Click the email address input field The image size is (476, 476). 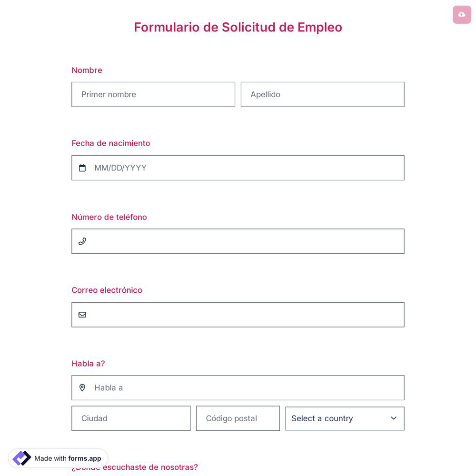coord(238,315)
